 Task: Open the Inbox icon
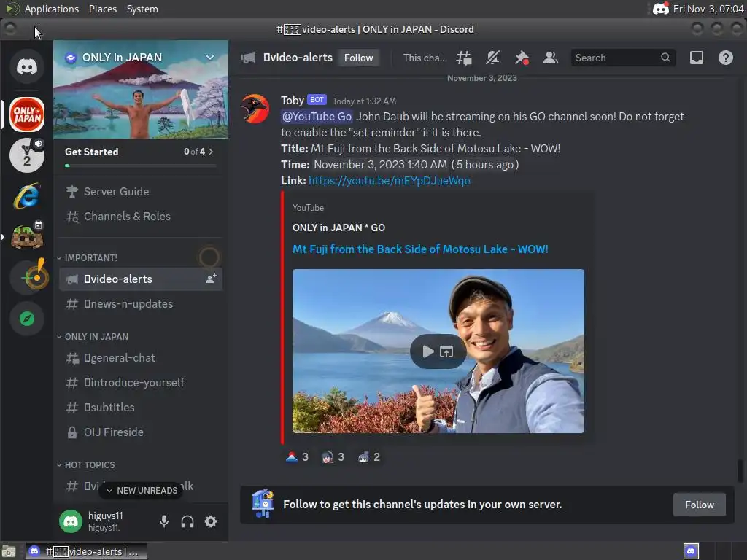tap(697, 58)
